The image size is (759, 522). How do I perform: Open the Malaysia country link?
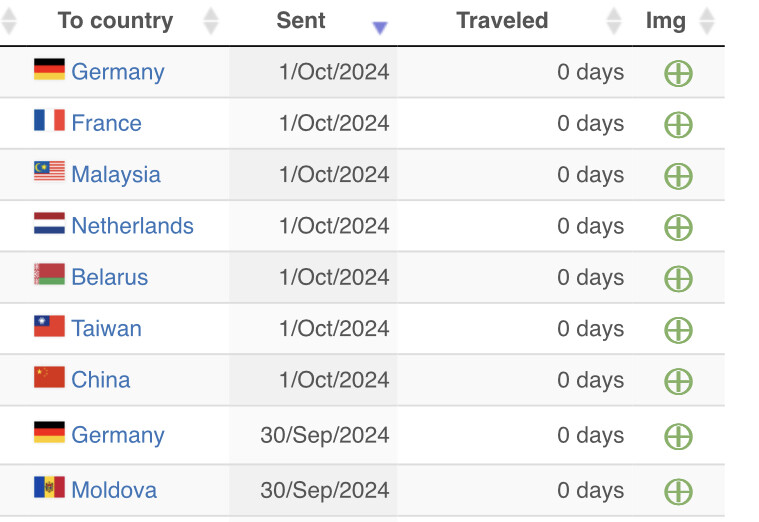116,174
